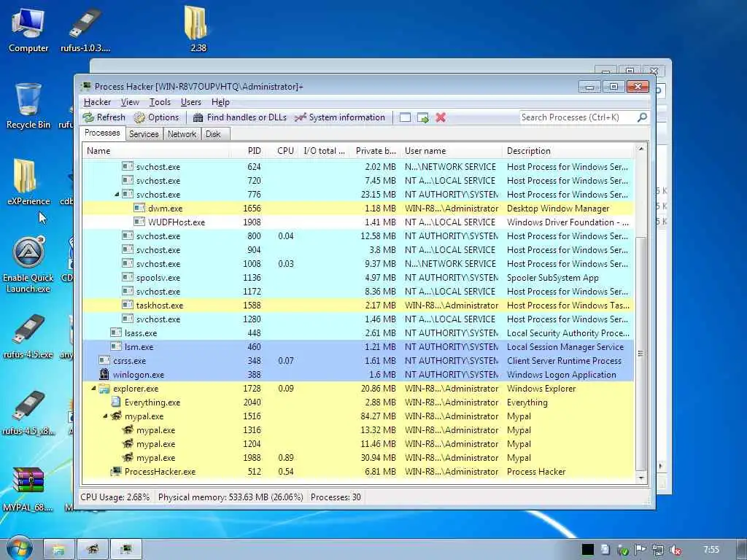The width and height of the screenshot is (747, 560).
Task: Sort by the Name column header
Action: 155,150
